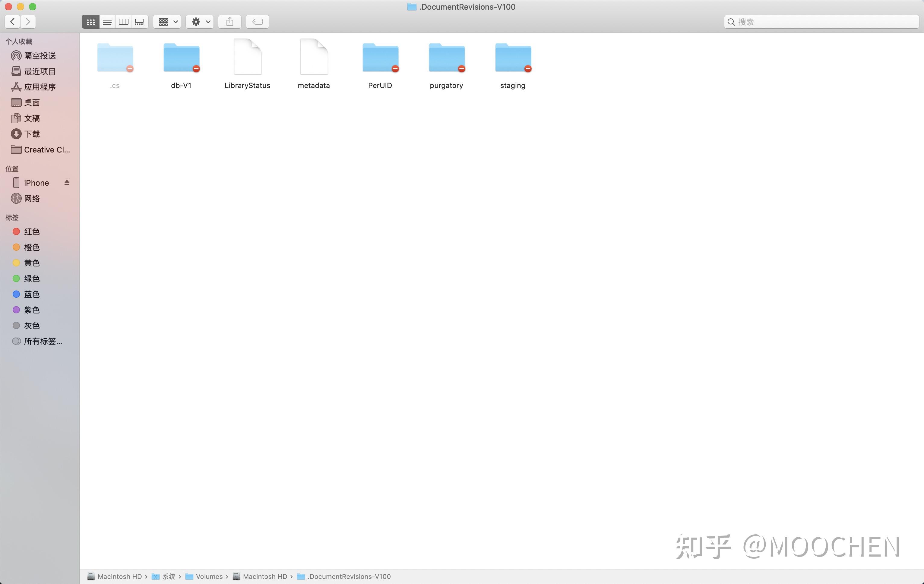Open the group-by arrangement dropdown

click(167, 22)
